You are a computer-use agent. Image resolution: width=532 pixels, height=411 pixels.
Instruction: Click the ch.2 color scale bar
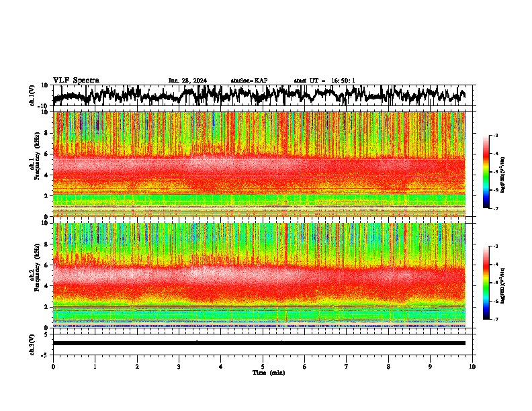point(486,283)
